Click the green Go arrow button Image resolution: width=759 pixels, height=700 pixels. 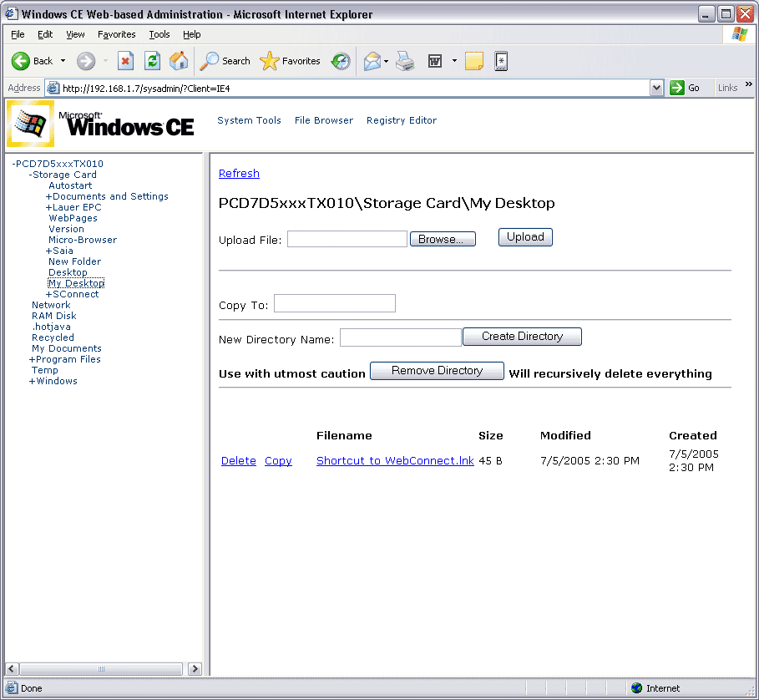[x=676, y=88]
